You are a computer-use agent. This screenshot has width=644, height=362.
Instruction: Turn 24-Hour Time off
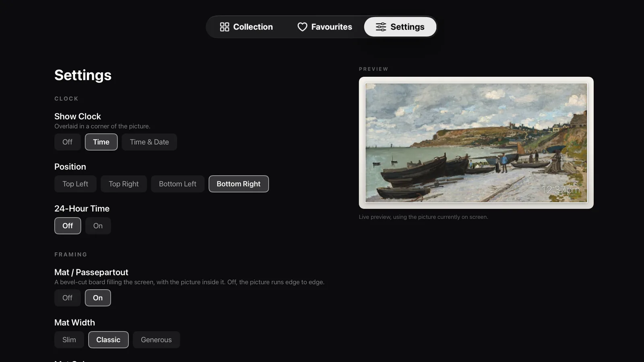pyautogui.click(x=68, y=226)
